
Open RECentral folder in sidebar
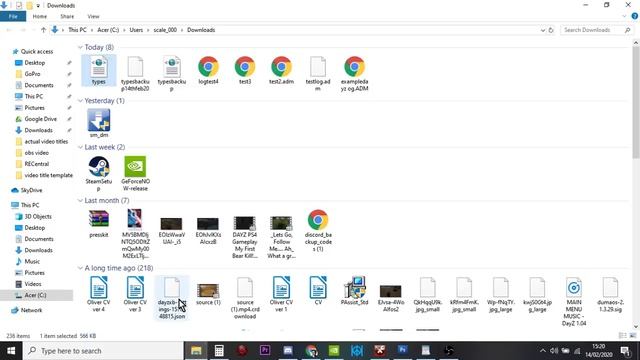pyautogui.click(x=36, y=164)
